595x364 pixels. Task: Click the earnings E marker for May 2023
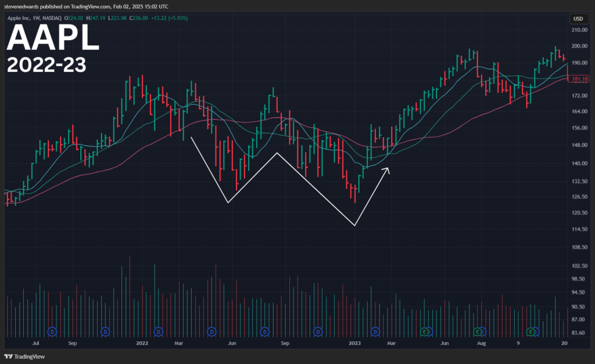coord(424,331)
